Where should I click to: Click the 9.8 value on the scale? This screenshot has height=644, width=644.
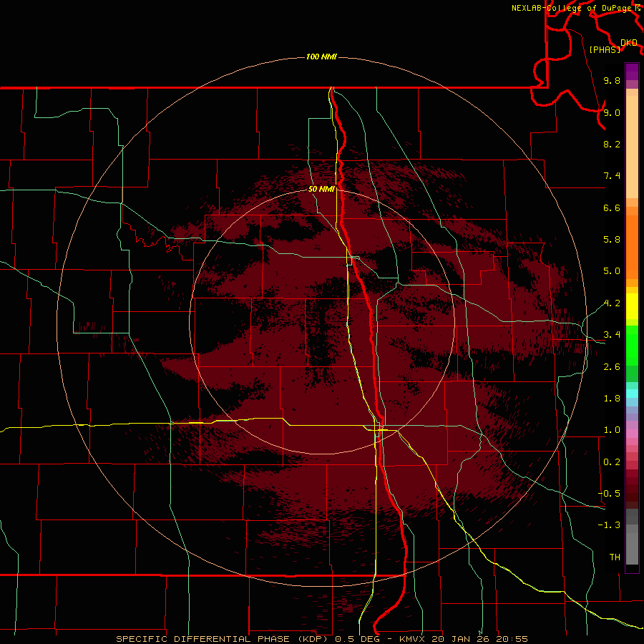612,80
